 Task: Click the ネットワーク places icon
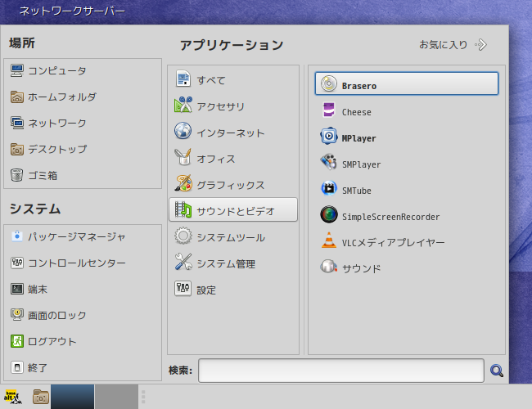click(17, 123)
